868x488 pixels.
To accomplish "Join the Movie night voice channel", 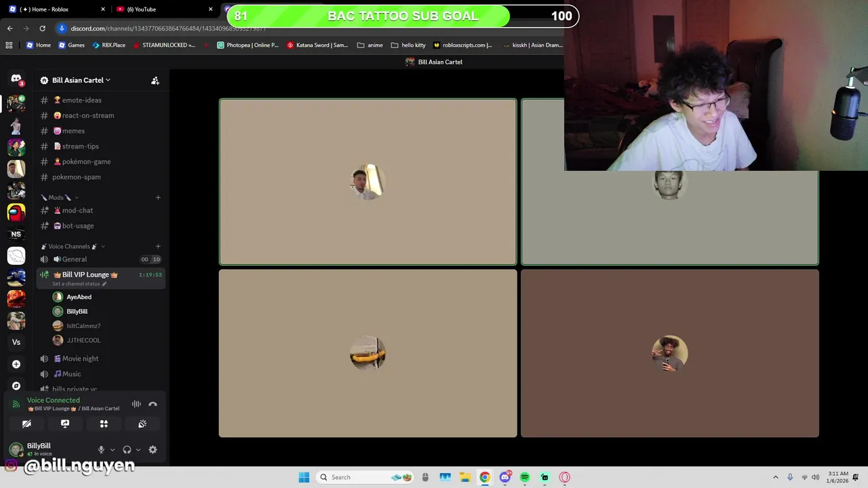I will coord(101,359).
